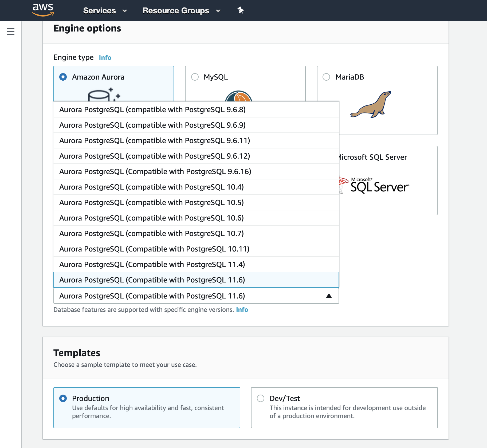The height and width of the screenshot is (448, 487).
Task: Click the MariaDB seal logo
Action: click(371, 104)
